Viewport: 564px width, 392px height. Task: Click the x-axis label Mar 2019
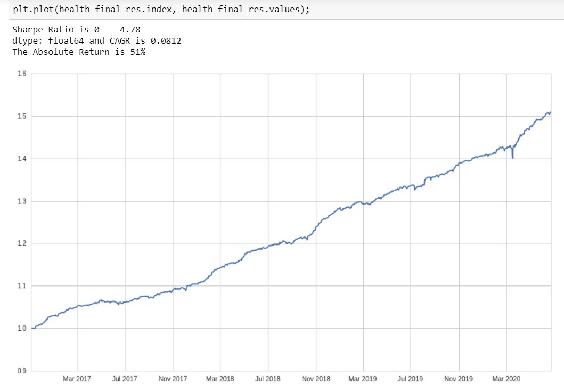coord(363,379)
